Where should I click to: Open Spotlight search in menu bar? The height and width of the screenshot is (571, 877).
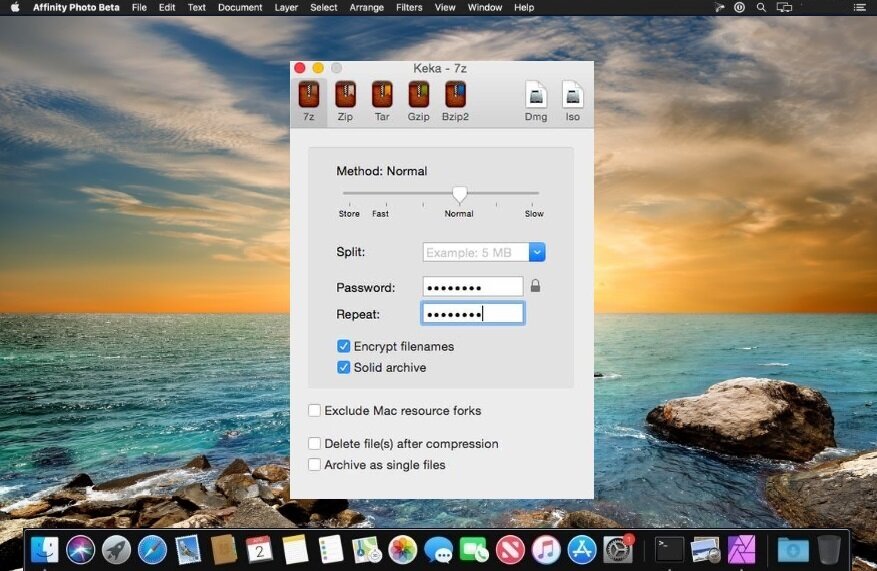(761, 7)
